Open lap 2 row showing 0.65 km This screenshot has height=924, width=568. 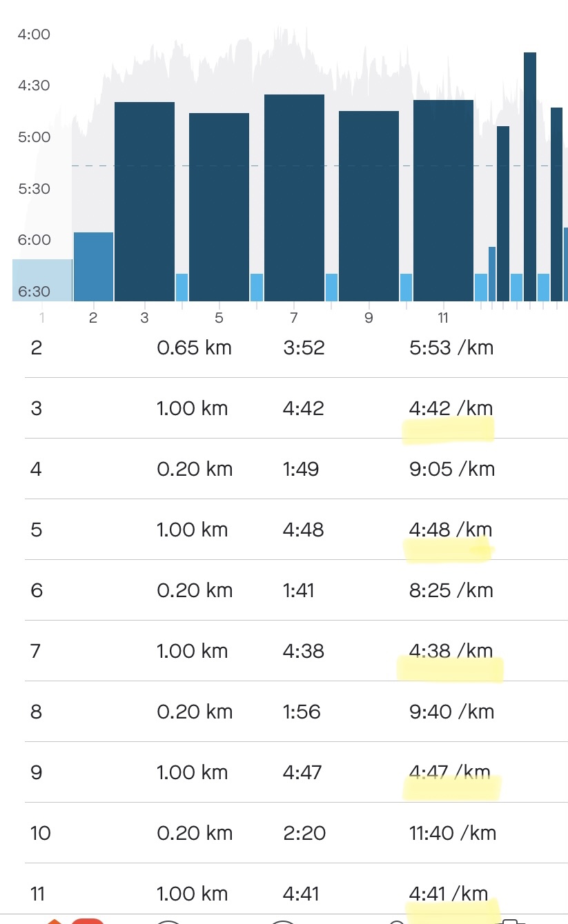295,348
